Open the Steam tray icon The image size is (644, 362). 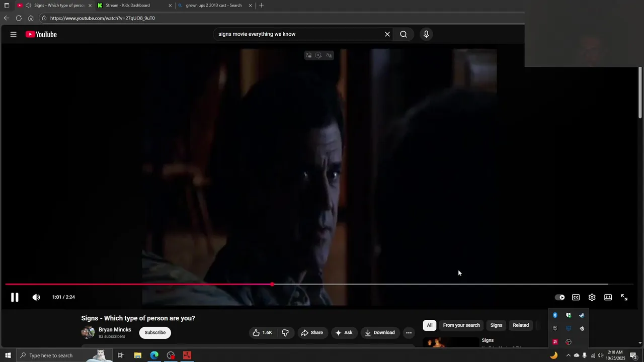pos(582,315)
